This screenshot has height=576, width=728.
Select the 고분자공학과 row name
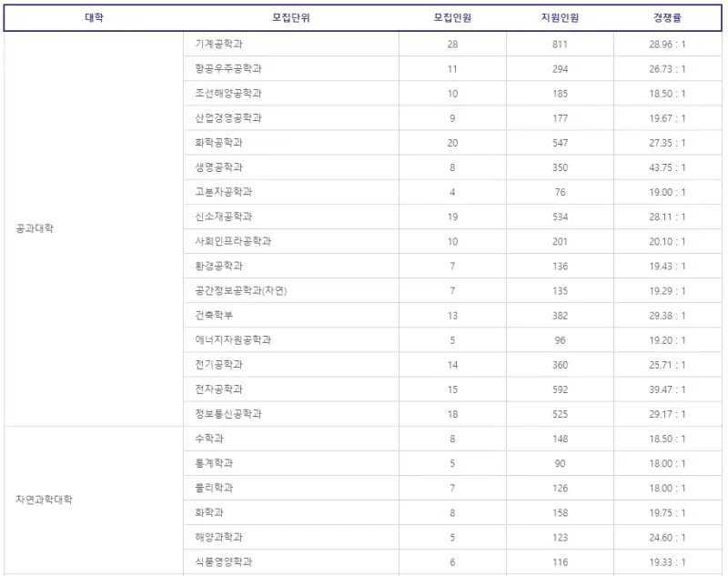tap(224, 192)
